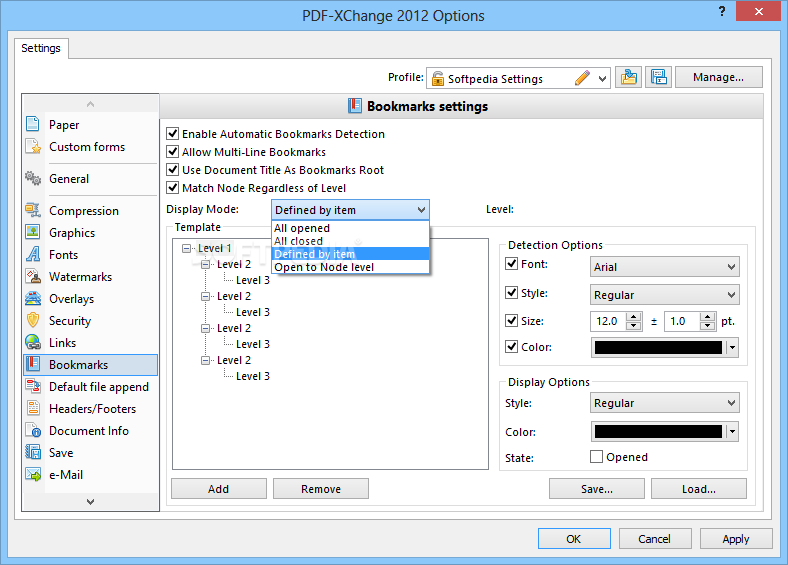Click the Default file append icon
The width and height of the screenshot is (788, 565).
(33, 386)
